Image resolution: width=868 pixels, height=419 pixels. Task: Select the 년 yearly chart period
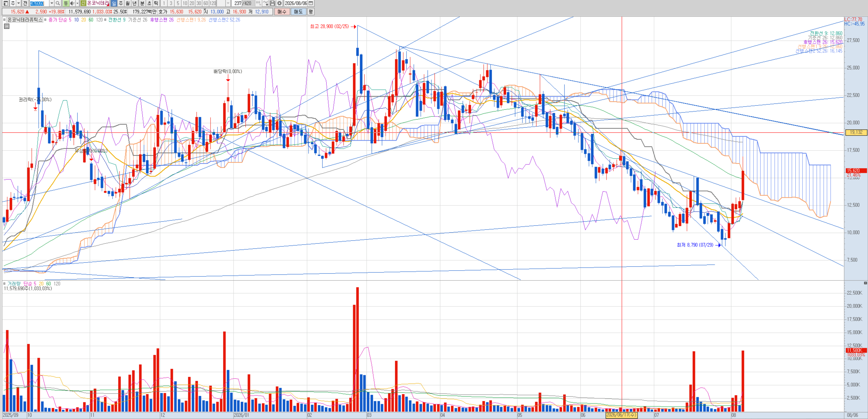pyautogui.click(x=135, y=3)
